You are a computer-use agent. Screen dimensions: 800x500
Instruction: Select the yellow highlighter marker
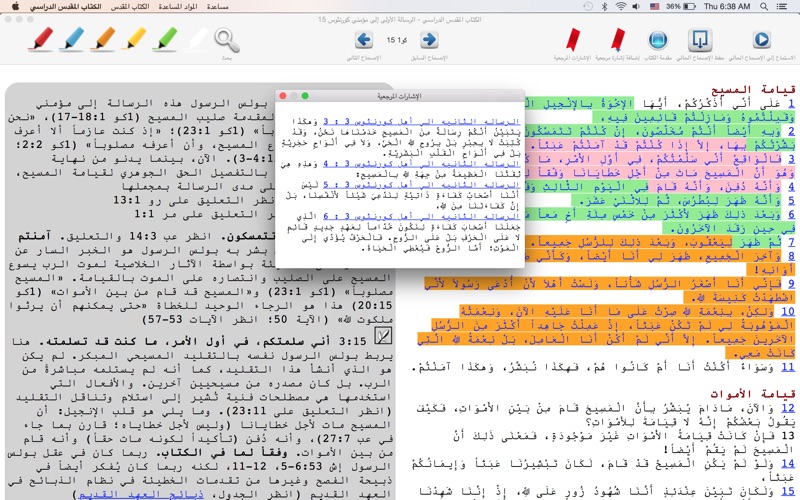tap(134, 39)
